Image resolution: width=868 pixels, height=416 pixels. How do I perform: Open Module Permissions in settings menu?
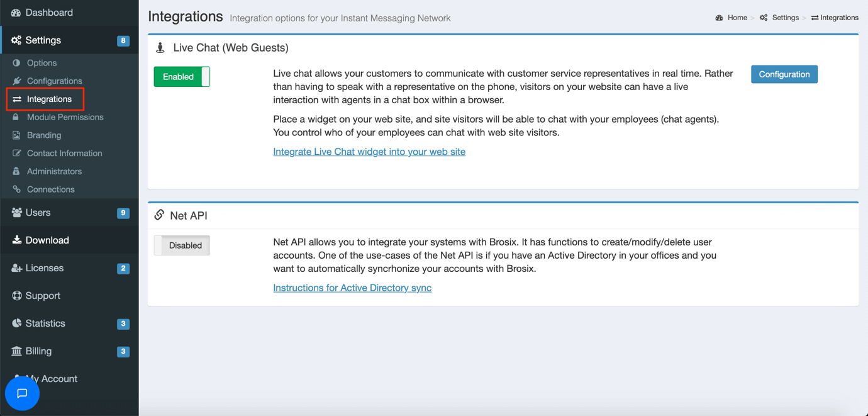click(65, 117)
